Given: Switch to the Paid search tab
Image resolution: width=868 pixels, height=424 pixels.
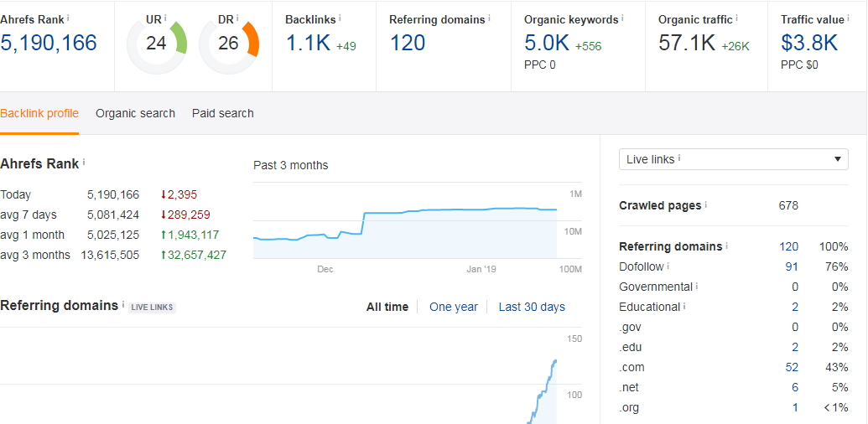Looking at the screenshot, I should [222, 113].
